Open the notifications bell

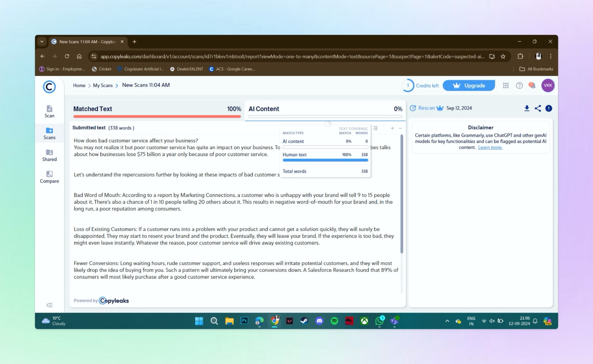click(x=532, y=85)
